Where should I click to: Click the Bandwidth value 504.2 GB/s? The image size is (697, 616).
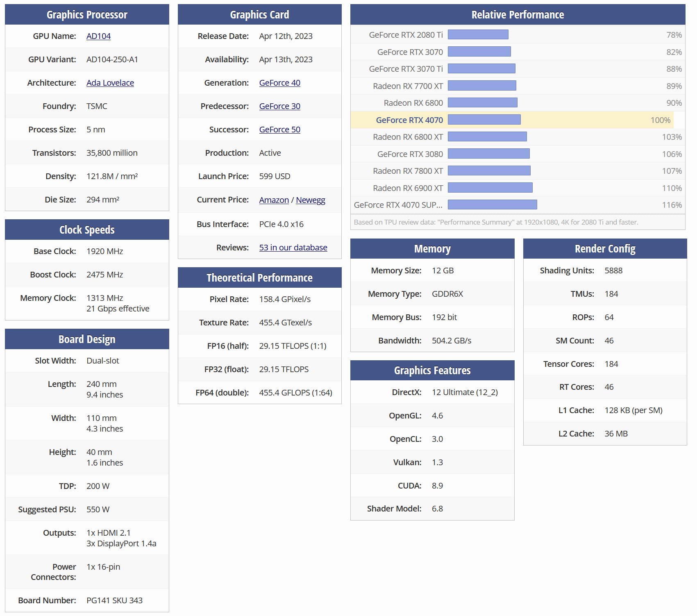pos(452,341)
